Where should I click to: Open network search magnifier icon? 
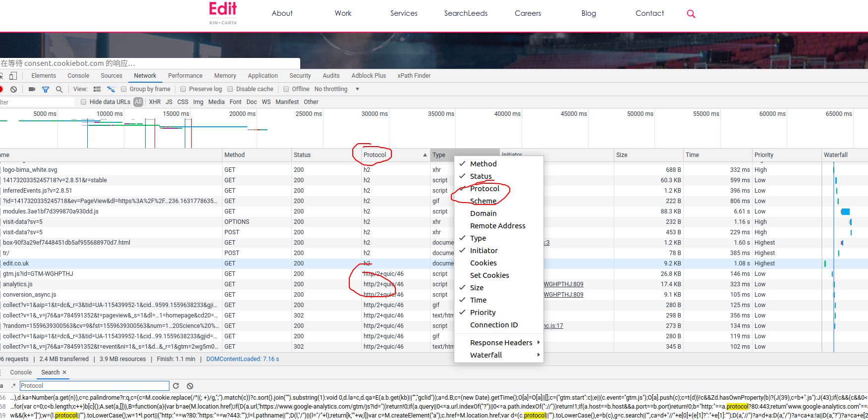coord(59,89)
